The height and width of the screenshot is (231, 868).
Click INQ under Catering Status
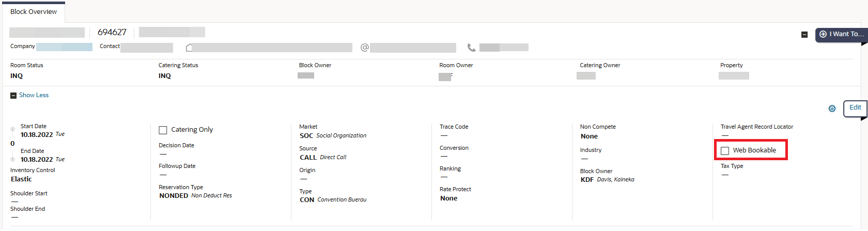[x=165, y=76]
